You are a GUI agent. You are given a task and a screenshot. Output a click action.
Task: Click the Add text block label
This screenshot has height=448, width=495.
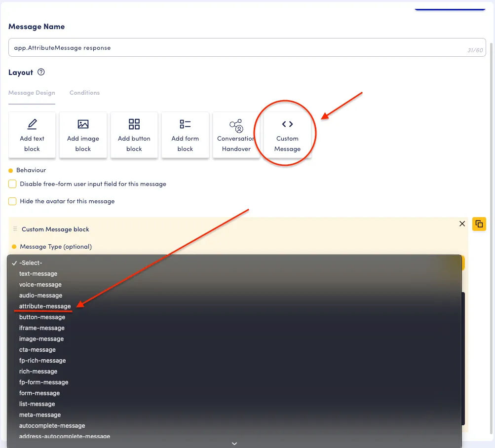(x=32, y=144)
